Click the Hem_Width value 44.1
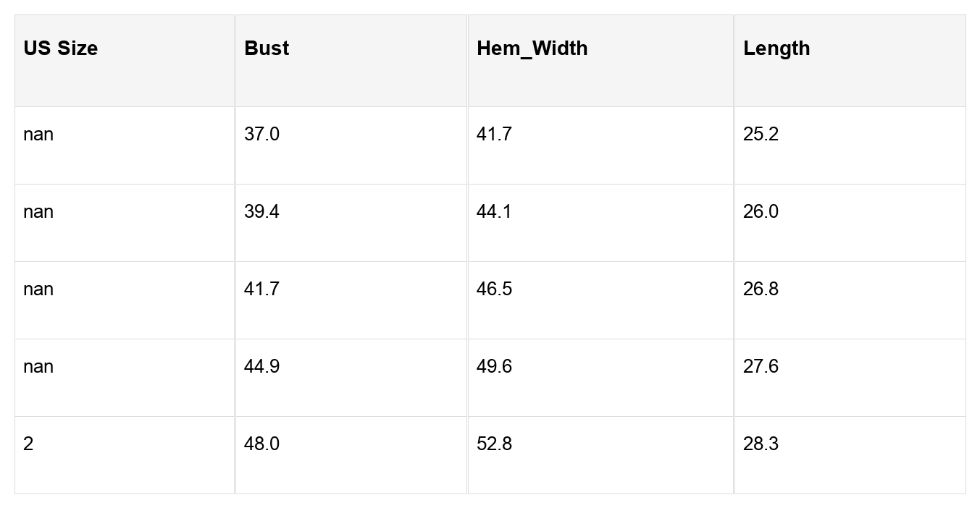 pos(494,212)
